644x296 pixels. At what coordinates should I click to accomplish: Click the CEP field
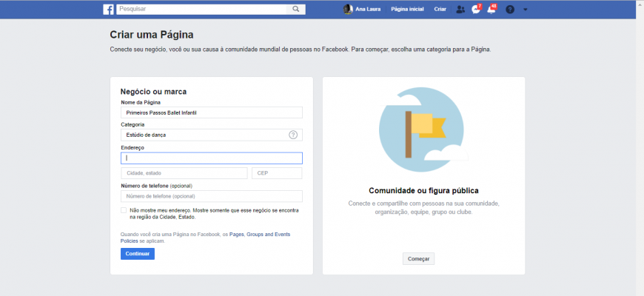(x=277, y=173)
